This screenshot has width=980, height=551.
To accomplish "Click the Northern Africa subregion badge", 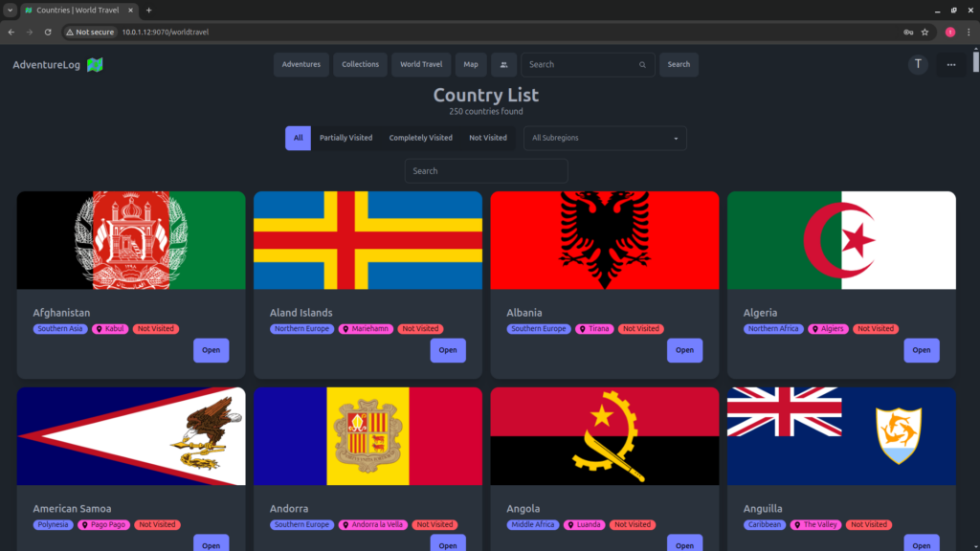I will coord(773,329).
